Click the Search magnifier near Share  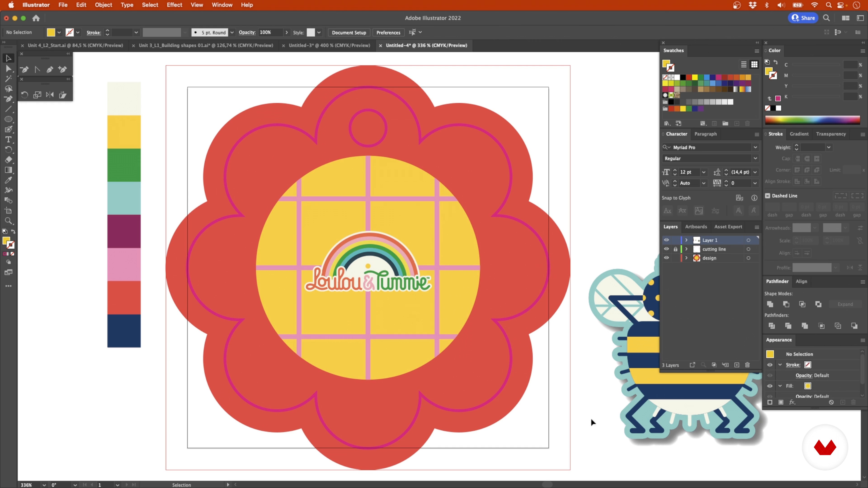tap(827, 18)
